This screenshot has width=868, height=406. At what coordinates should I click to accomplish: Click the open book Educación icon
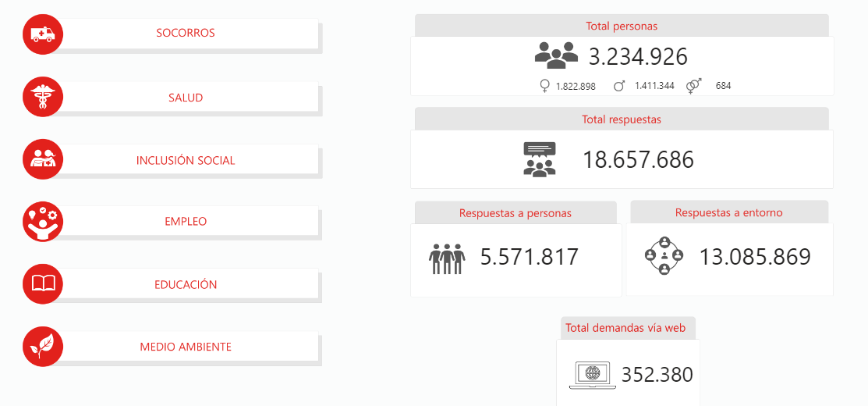tap(43, 284)
